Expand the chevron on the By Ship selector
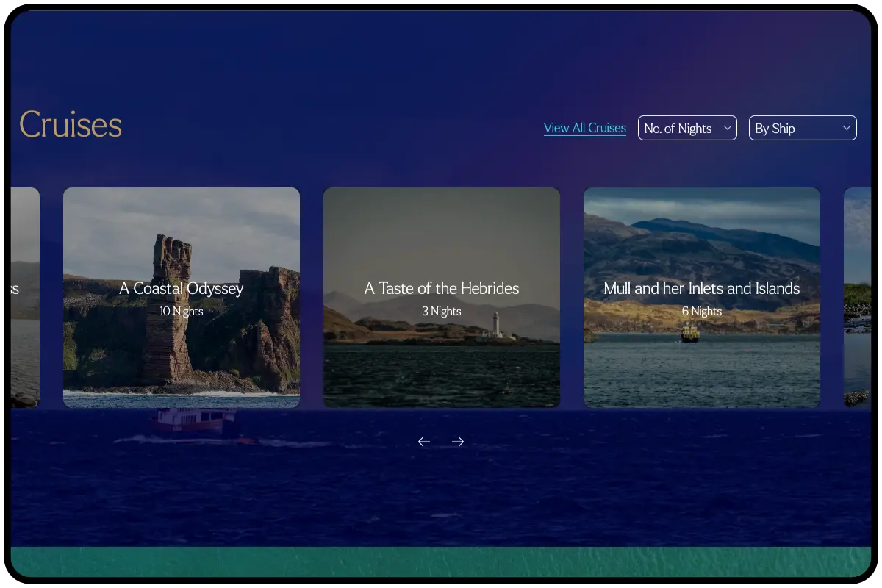The height and width of the screenshot is (588, 882). (845, 127)
